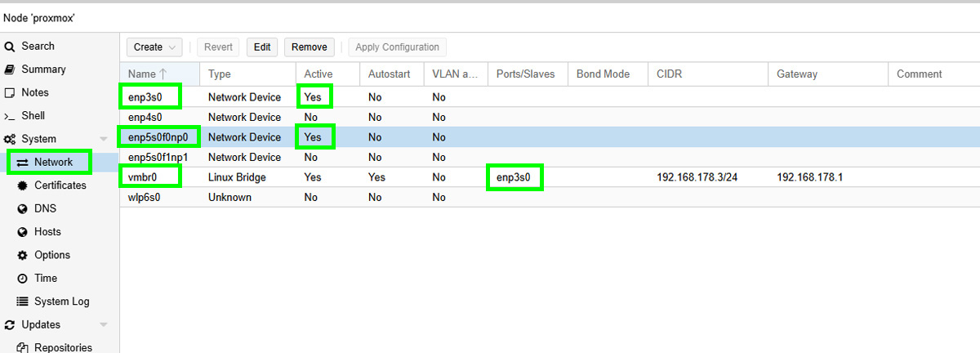This screenshot has width=980, height=353.
Task: Click the Certificates badge icon
Action: point(22,185)
